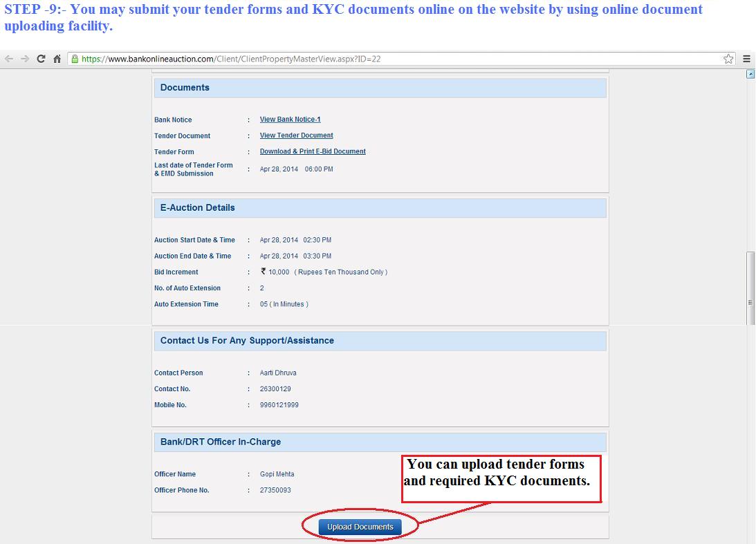Click '( Rupees Ten Thousand Only )' text
Viewport: 756px width, 544px height.
click(341, 272)
